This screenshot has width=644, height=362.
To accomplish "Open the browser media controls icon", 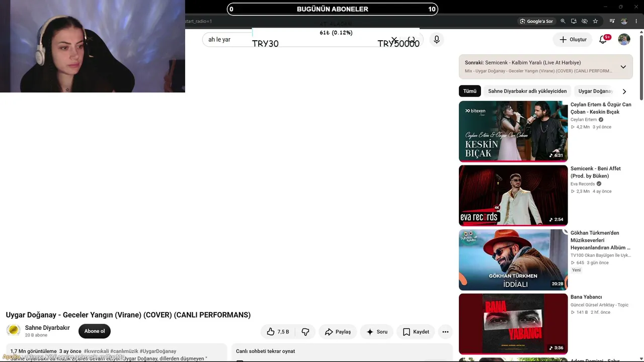I will coord(612,21).
